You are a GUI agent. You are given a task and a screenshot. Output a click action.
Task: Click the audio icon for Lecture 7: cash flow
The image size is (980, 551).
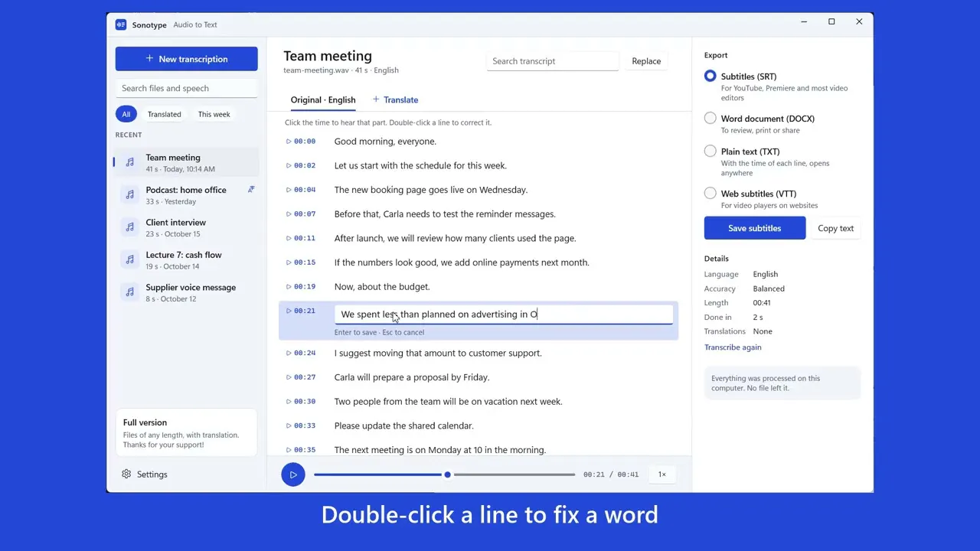129,260
